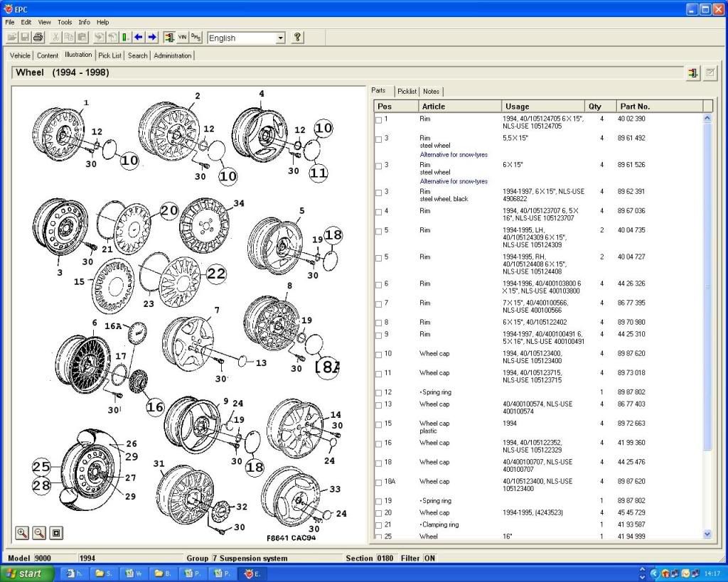Open the Tools menu
Screen dimensions: 728x582
coord(64,22)
